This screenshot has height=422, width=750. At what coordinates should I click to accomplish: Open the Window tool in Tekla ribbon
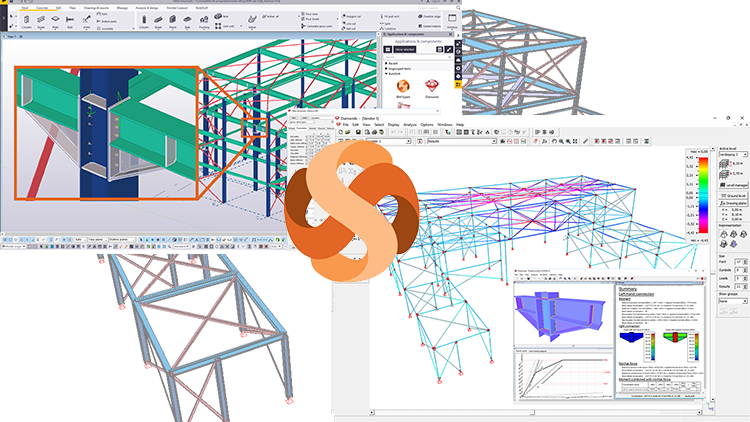pos(452,21)
